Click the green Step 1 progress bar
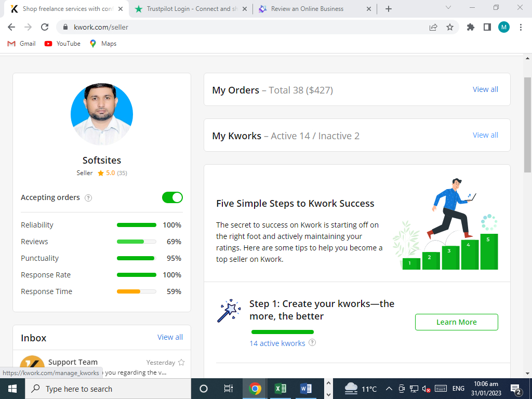532x399 pixels. (x=283, y=331)
